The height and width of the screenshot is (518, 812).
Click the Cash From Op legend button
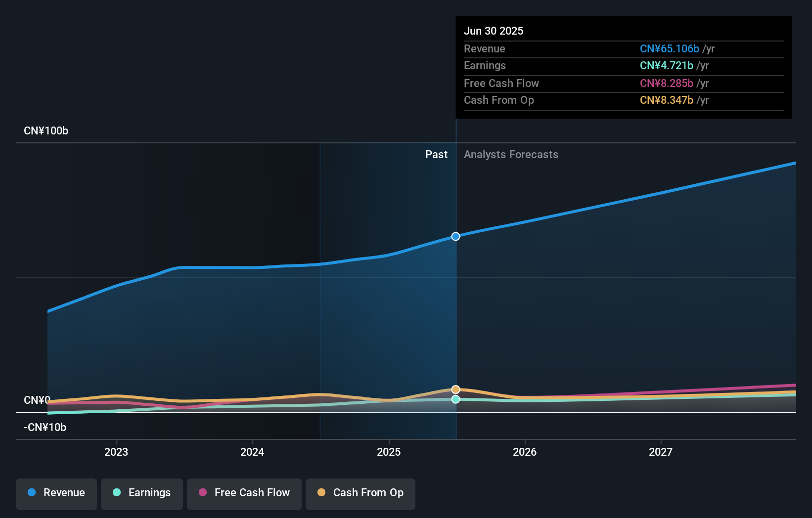360,493
